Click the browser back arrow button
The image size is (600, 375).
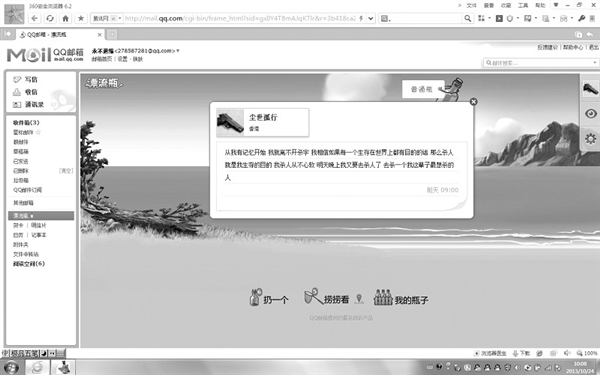point(34,18)
